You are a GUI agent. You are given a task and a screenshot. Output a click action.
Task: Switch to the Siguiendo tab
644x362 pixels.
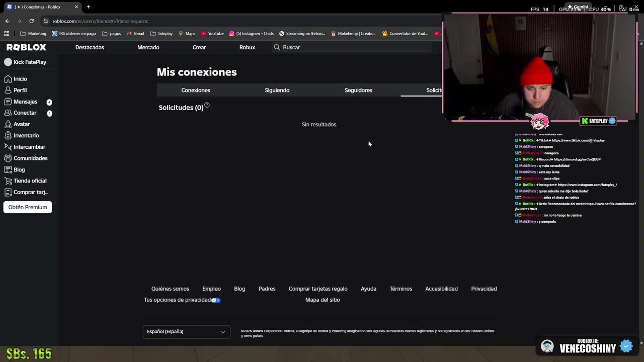[x=277, y=90]
